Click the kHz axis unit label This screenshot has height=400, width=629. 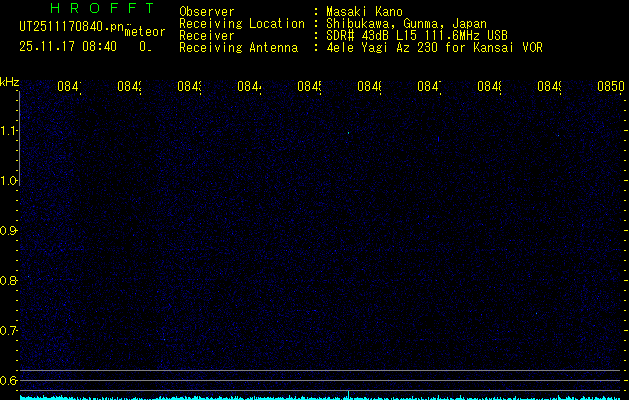click(10, 82)
